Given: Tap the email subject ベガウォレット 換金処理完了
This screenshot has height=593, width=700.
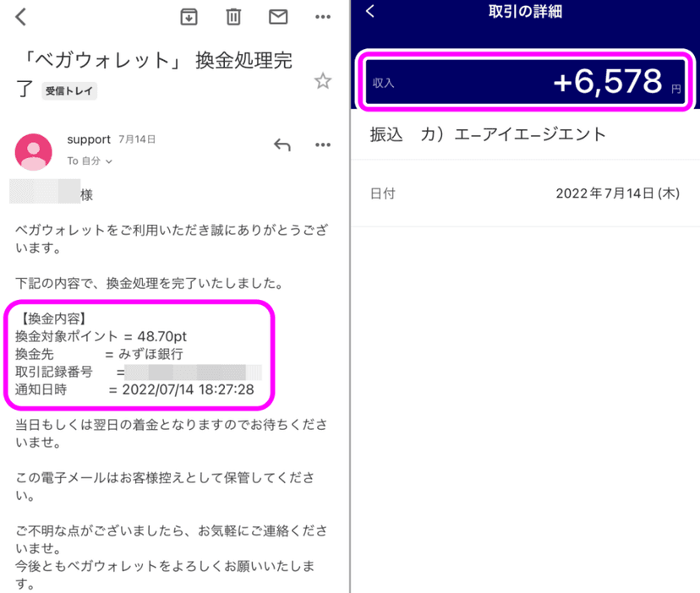Looking at the screenshot, I should (154, 74).
